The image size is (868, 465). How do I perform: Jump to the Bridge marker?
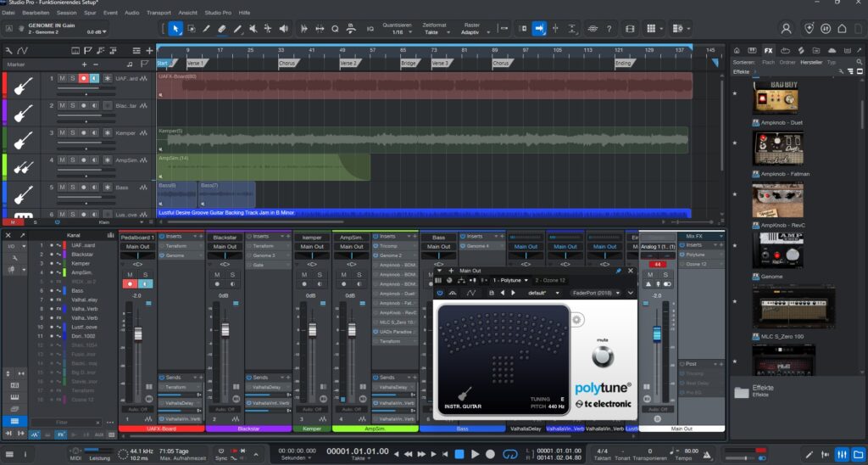409,63
